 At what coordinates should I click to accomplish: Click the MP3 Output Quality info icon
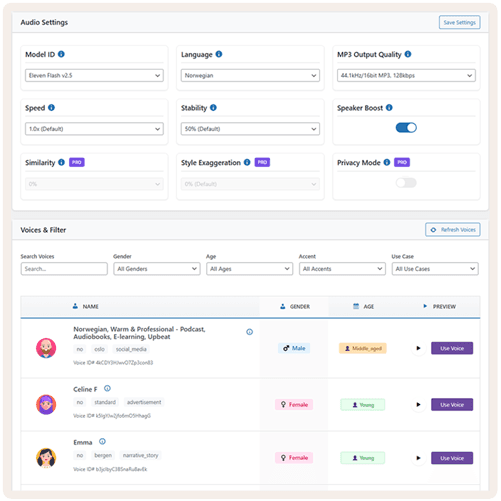click(408, 54)
